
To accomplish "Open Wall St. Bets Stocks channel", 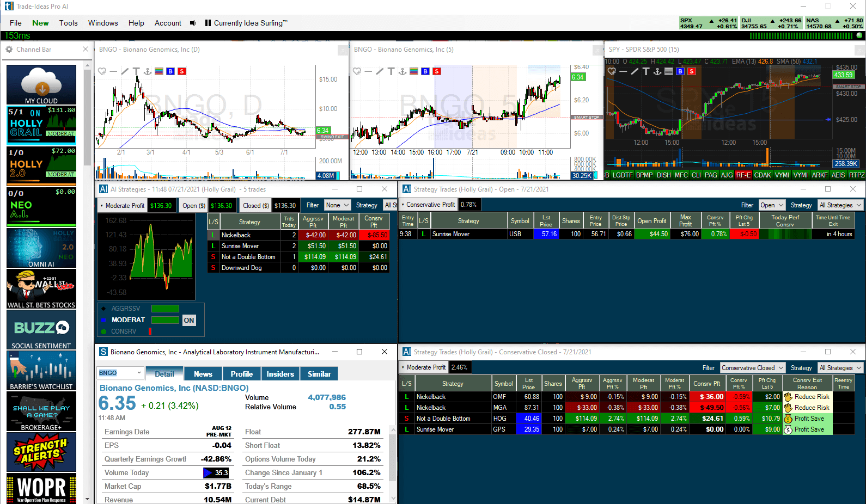I will tap(41, 289).
